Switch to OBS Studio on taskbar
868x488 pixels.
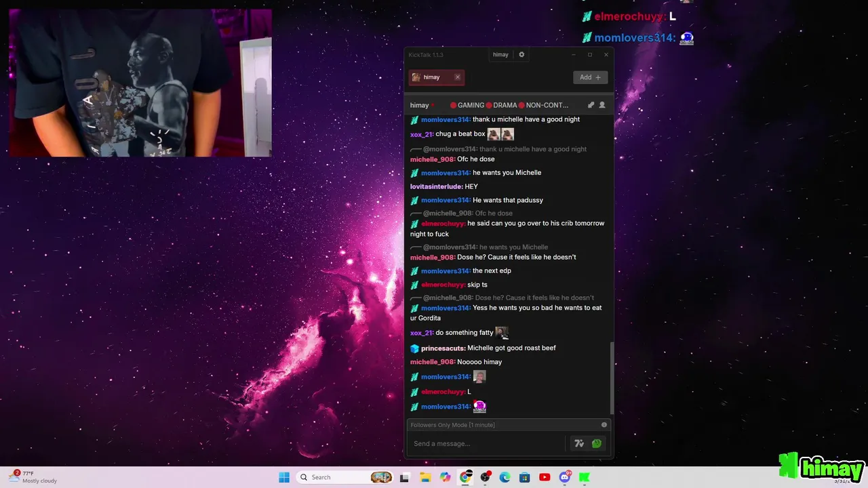(485, 477)
